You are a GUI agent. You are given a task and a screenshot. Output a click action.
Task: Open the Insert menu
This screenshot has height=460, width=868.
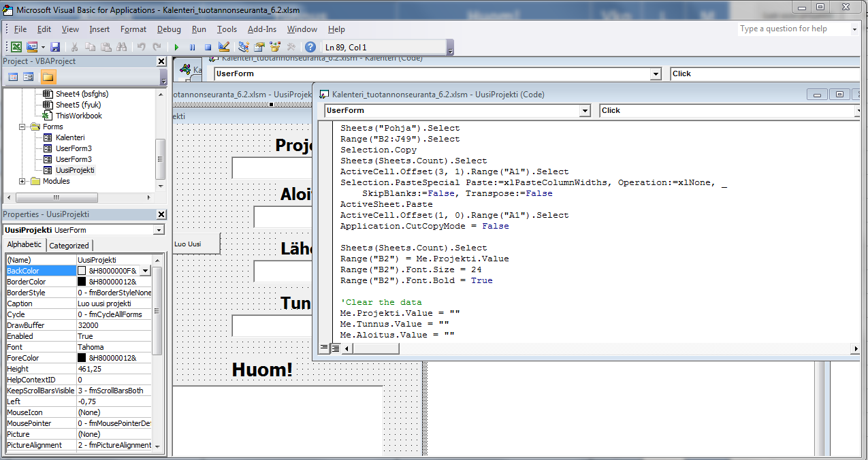(x=99, y=29)
